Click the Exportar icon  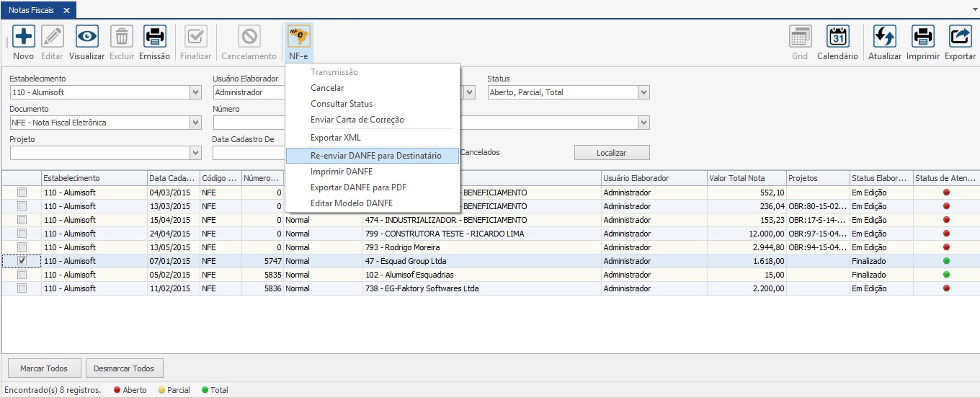click(960, 37)
